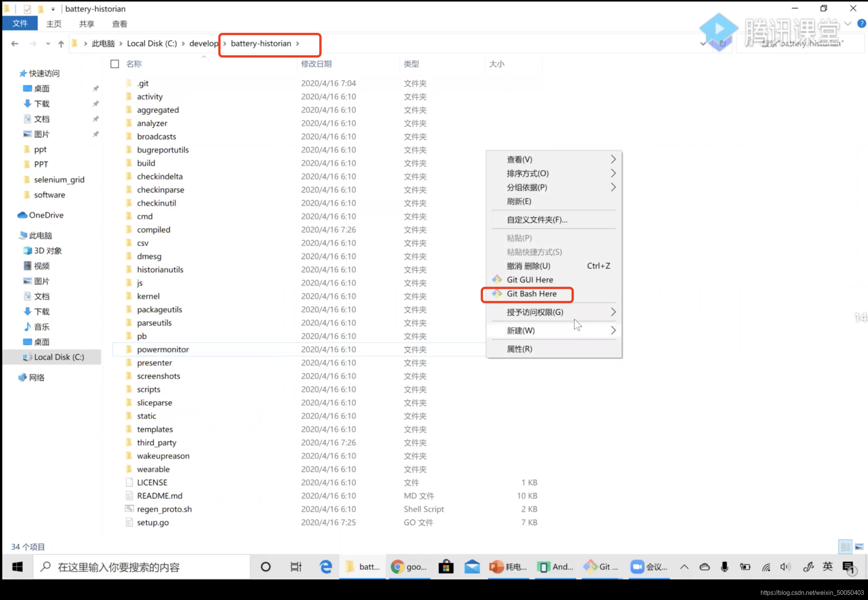
Task: Click Git Bash Here context menu entry
Action: coord(531,294)
